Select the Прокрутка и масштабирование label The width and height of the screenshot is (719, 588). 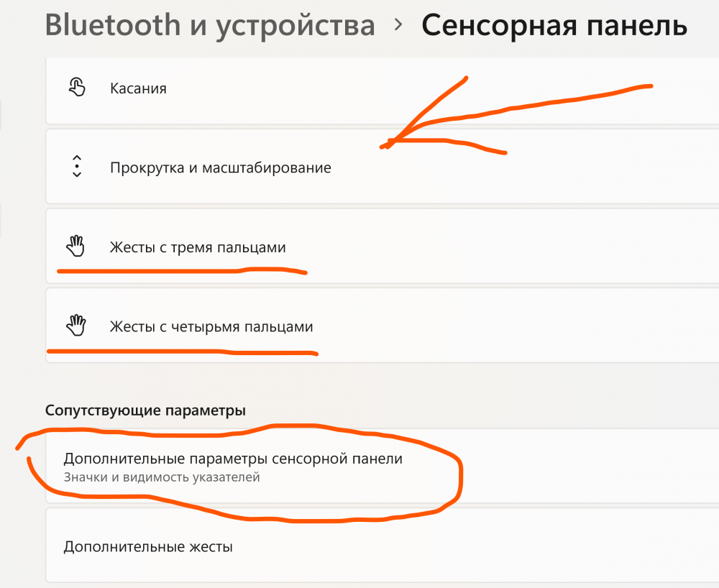[221, 167]
